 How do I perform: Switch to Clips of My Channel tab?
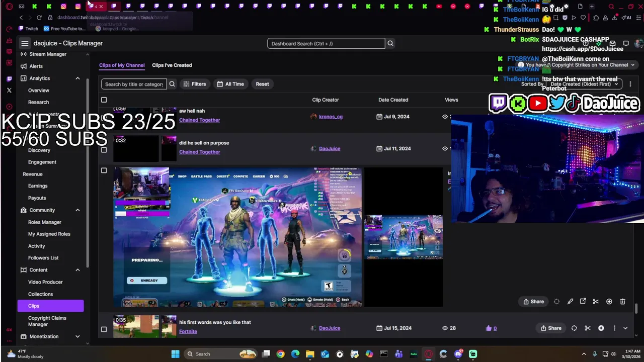coord(122,65)
